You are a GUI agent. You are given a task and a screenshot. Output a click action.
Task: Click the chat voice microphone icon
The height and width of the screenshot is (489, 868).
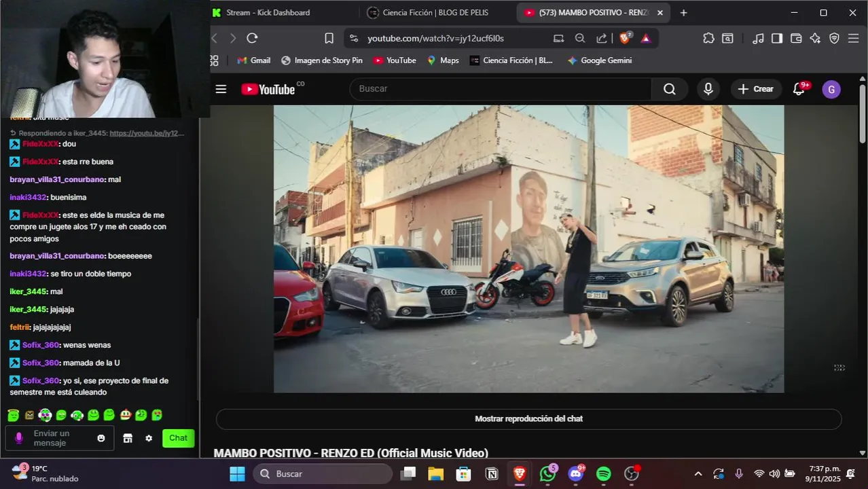coord(19,438)
